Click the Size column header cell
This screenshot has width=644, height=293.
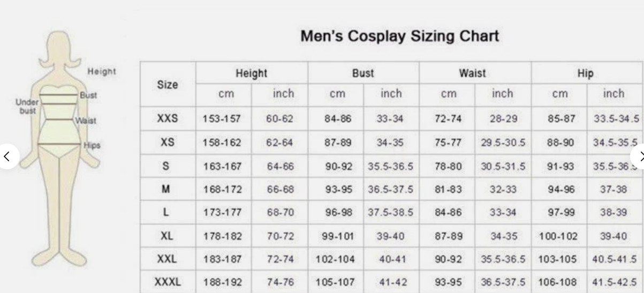point(168,85)
